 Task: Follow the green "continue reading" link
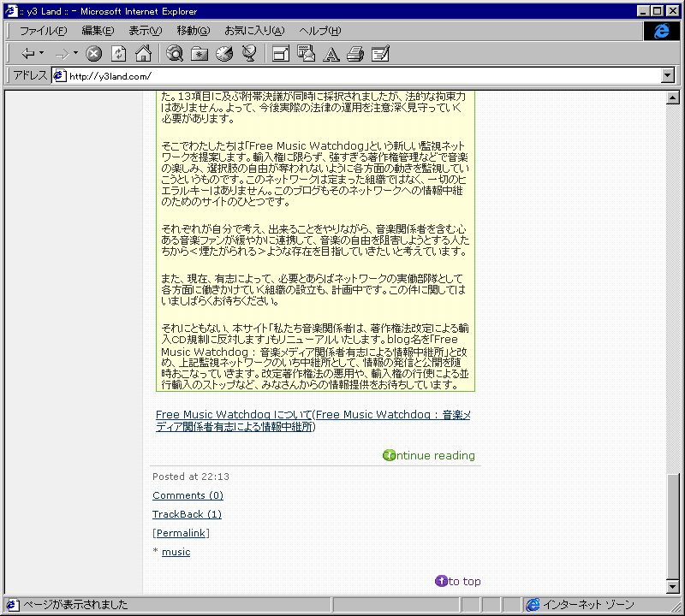(x=429, y=455)
